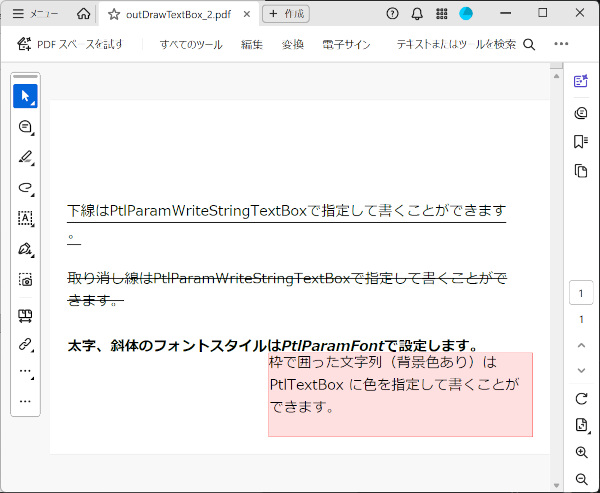Open the bookmarks panel icon
Screen dimensions: 600x493
pyautogui.click(x=581, y=142)
